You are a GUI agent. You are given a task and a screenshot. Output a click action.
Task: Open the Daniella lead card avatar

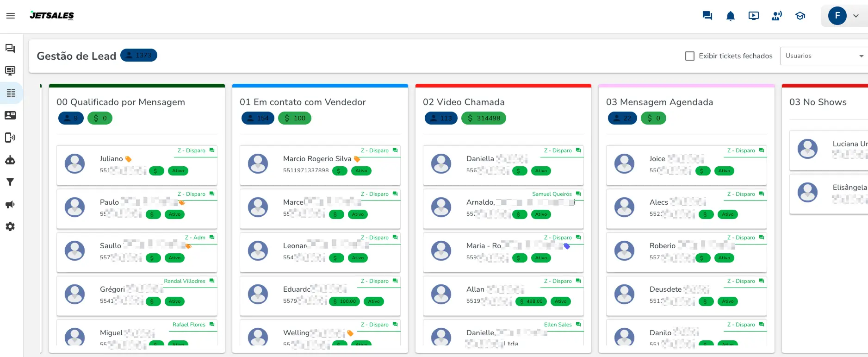coord(441,164)
